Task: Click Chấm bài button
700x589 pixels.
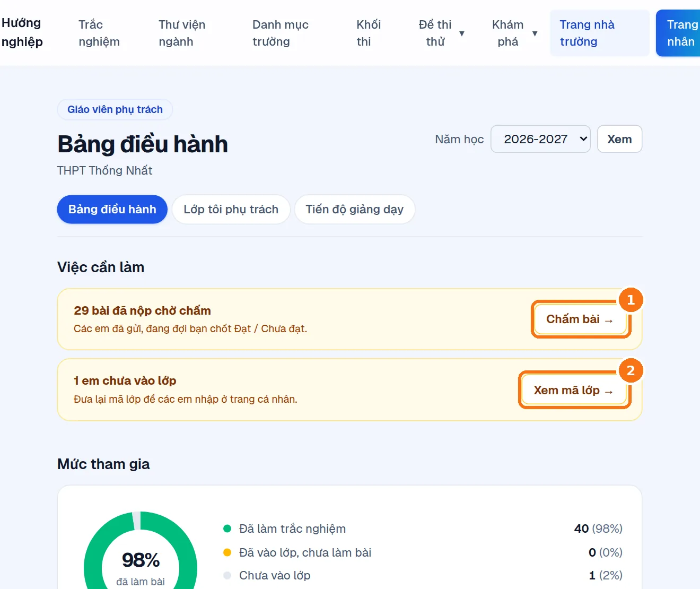Action: click(580, 319)
